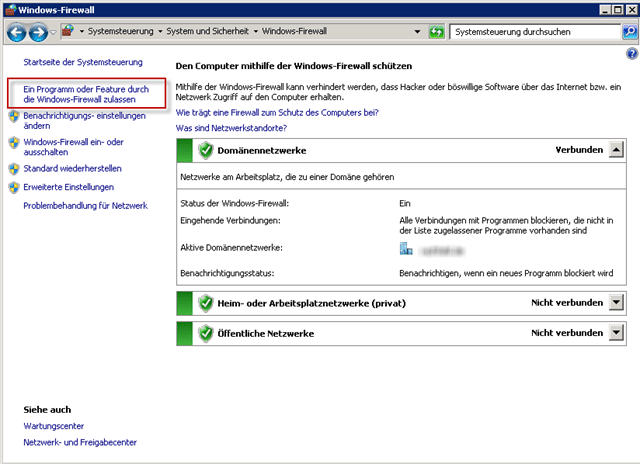Click the Windows-Firewall title bar icon
This screenshot has height=464, width=640.
click(10, 9)
